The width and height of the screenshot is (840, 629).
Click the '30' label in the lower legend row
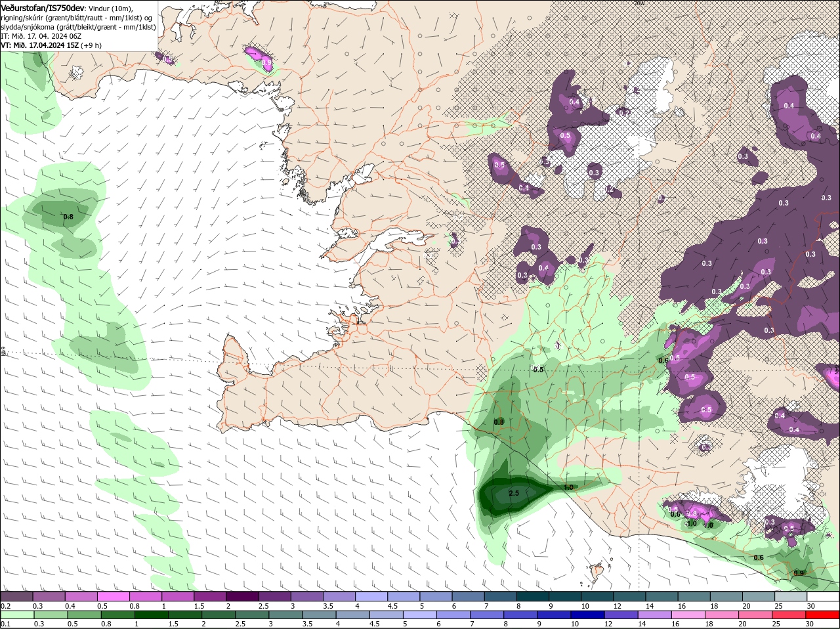click(811, 624)
